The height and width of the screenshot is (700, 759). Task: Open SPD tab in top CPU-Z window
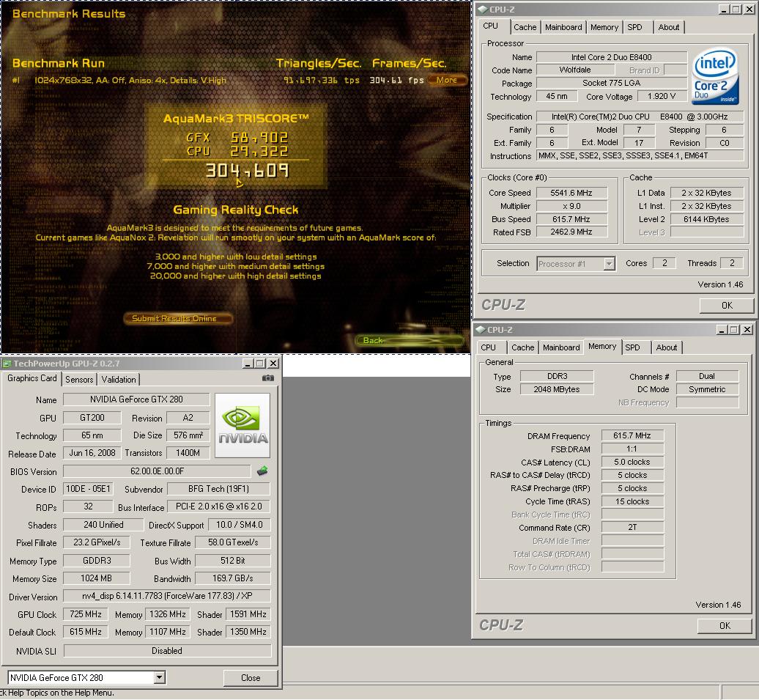pyautogui.click(x=634, y=27)
